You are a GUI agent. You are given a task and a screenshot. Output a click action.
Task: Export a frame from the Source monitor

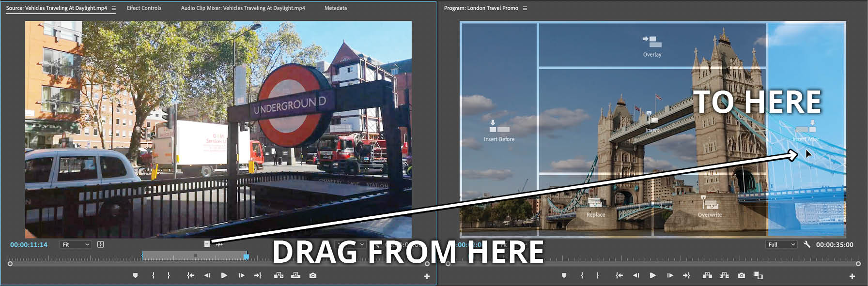click(313, 275)
